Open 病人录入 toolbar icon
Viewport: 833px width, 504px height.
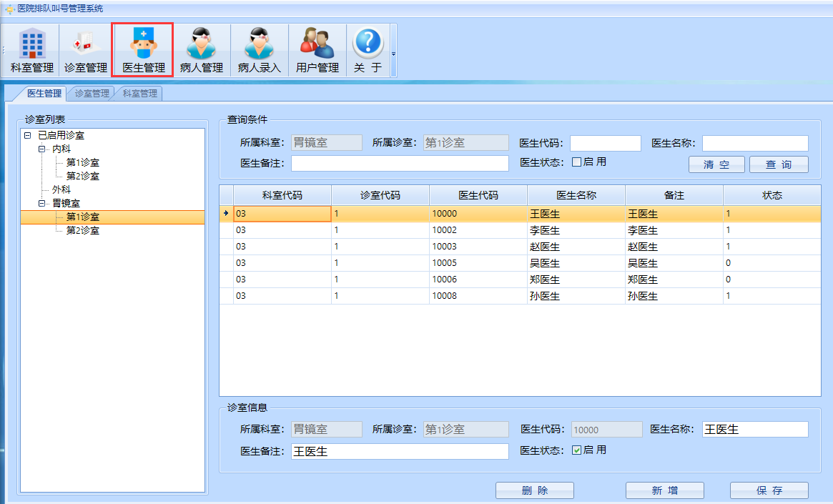(x=260, y=51)
